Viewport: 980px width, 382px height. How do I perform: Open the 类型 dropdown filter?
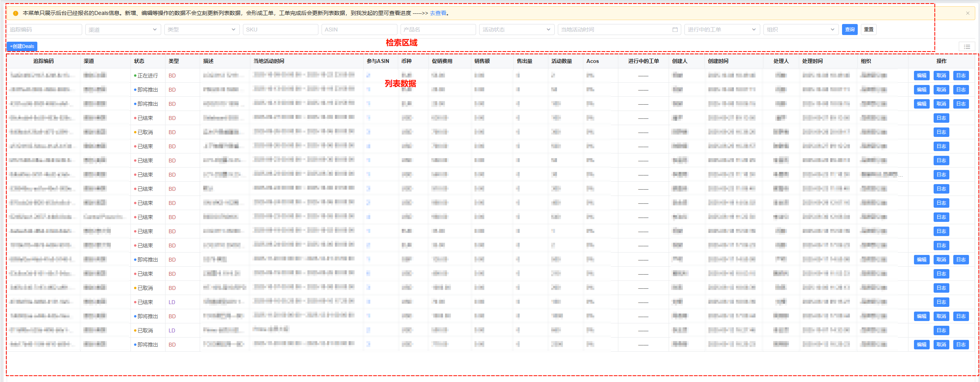[201, 30]
